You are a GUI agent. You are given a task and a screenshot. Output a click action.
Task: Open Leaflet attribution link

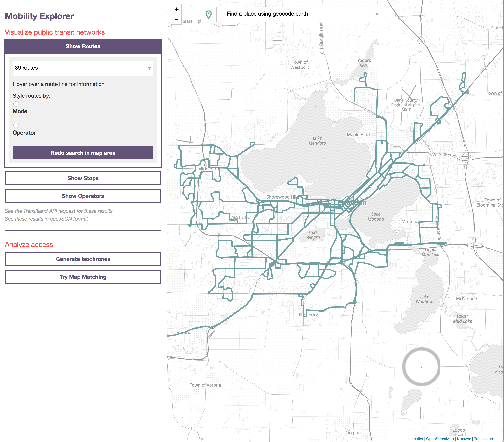point(417,439)
